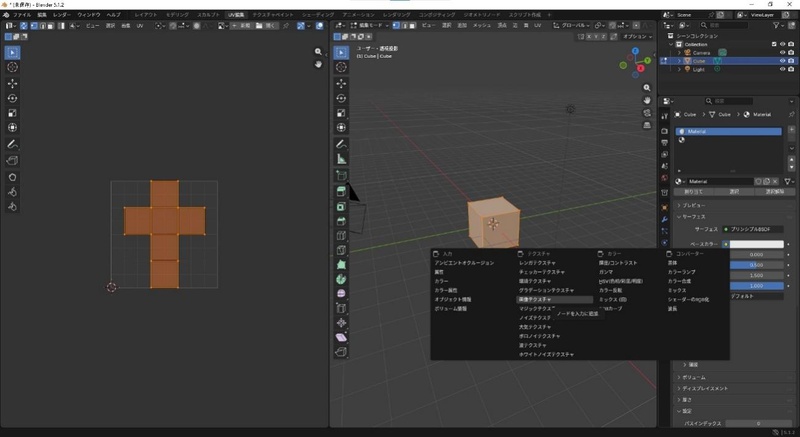Select the Add Cube tool in the 3D viewport

[341, 176]
